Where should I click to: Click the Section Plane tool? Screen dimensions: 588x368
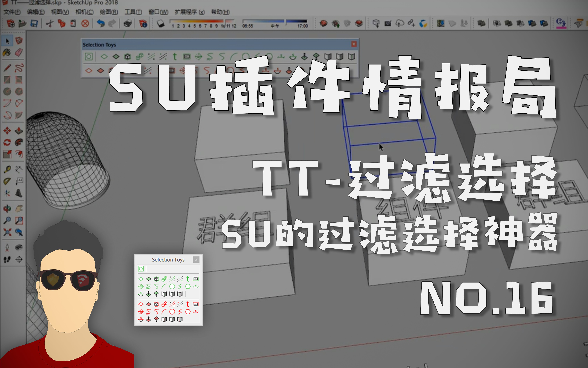(x=19, y=259)
